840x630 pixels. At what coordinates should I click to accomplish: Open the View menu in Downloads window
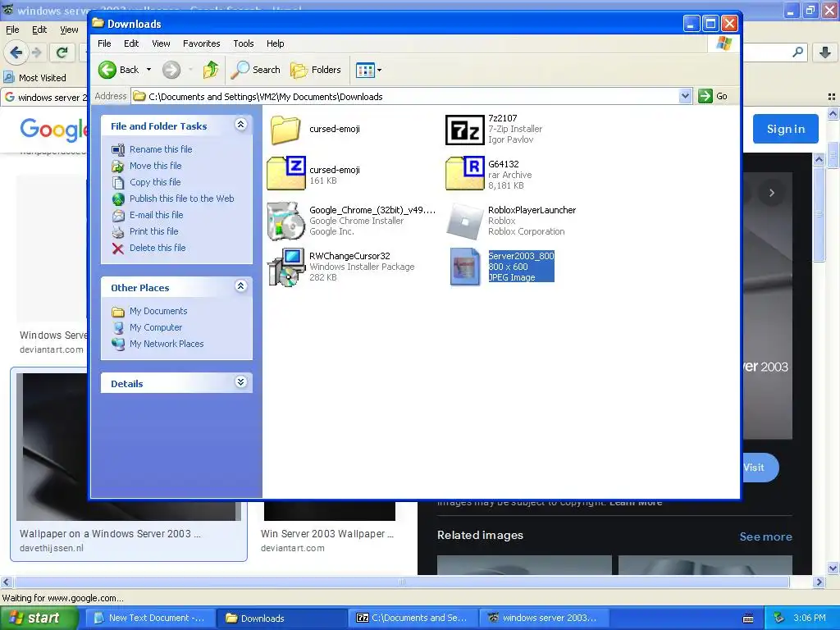(161, 43)
